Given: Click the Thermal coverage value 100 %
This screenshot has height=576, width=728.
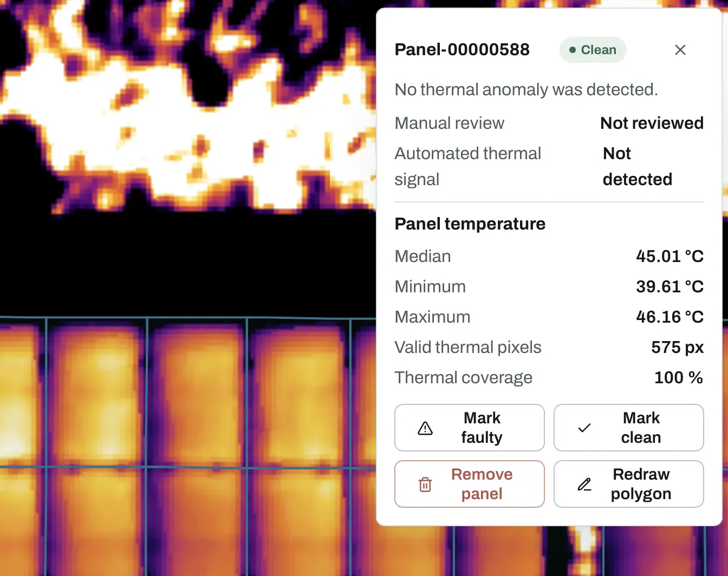Looking at the screenshot, I should point(679,377).
